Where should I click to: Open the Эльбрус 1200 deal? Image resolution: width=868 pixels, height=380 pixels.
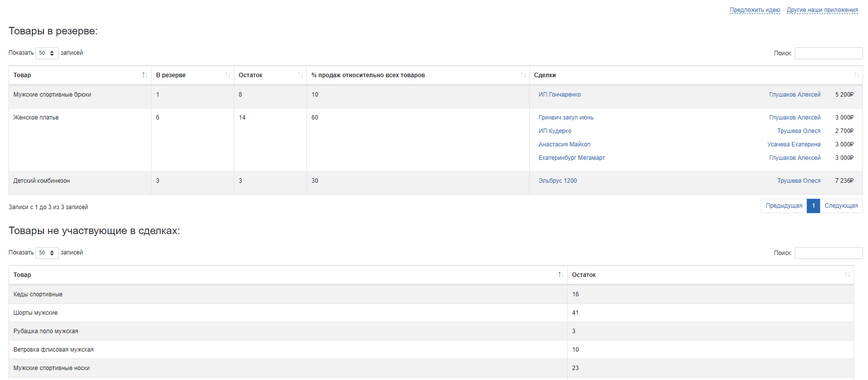(x=557, y=181)
